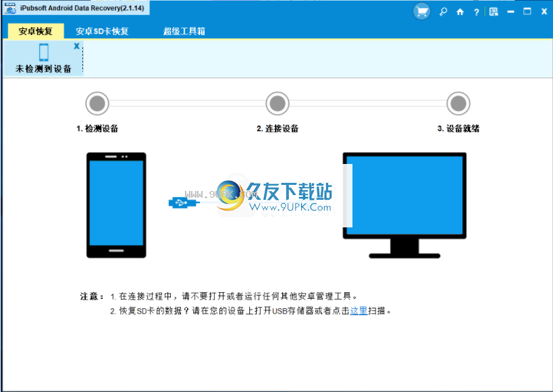This screenshot has height=392, width=553.
Task: Click the blue USB plug graphic
Action: coord(184,202)
